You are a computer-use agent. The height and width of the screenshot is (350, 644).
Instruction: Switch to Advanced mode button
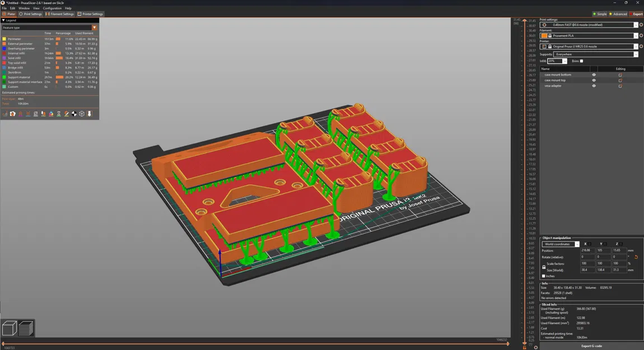(x=618, y=14)
